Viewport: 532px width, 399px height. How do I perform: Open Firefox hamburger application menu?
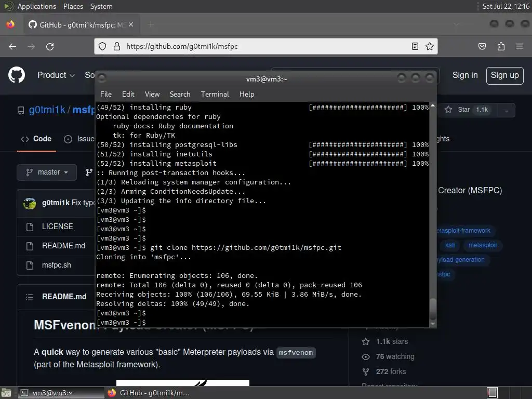point(519,46)
